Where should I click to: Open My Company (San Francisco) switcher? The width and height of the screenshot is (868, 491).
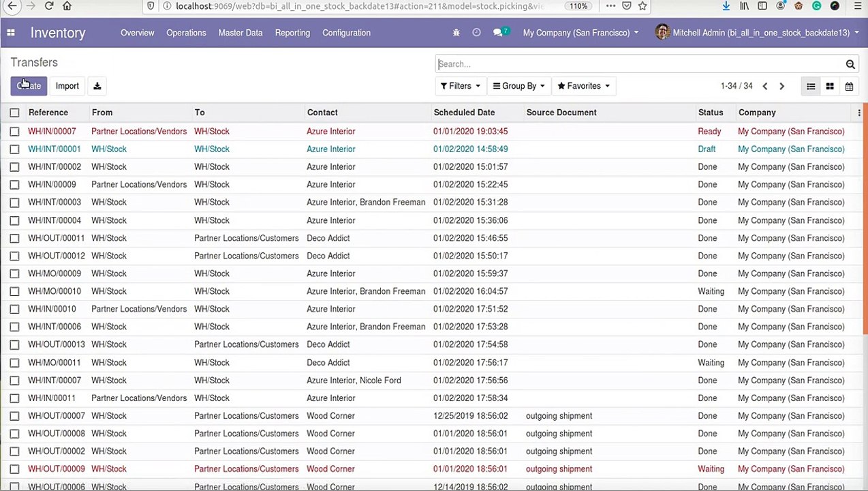point(580,33)
